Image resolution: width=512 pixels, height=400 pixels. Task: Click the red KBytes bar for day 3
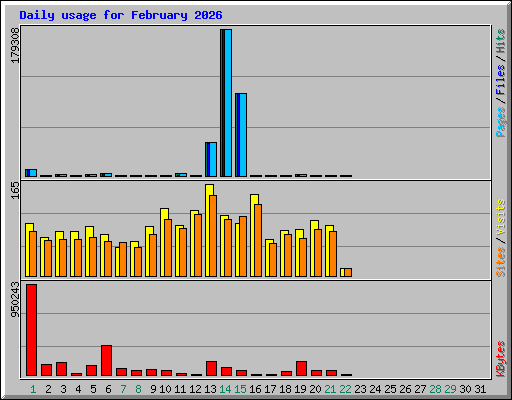62,369
